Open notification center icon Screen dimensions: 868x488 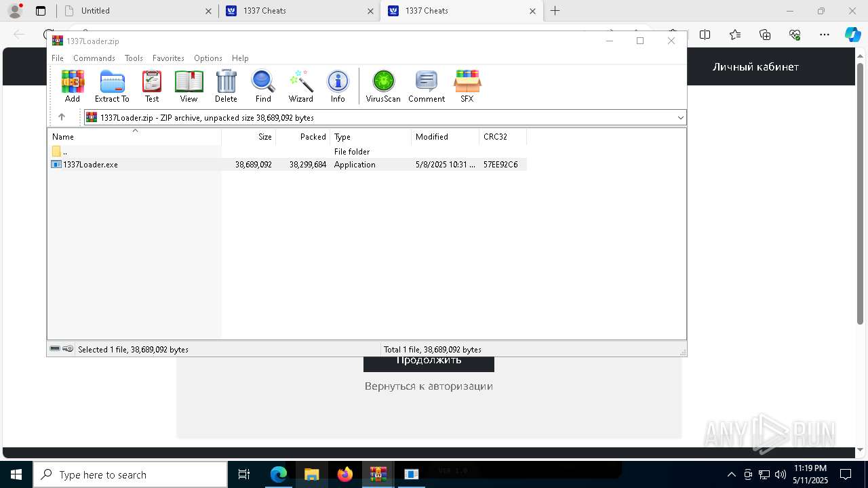pyautogui.click(x=846, y=474)
